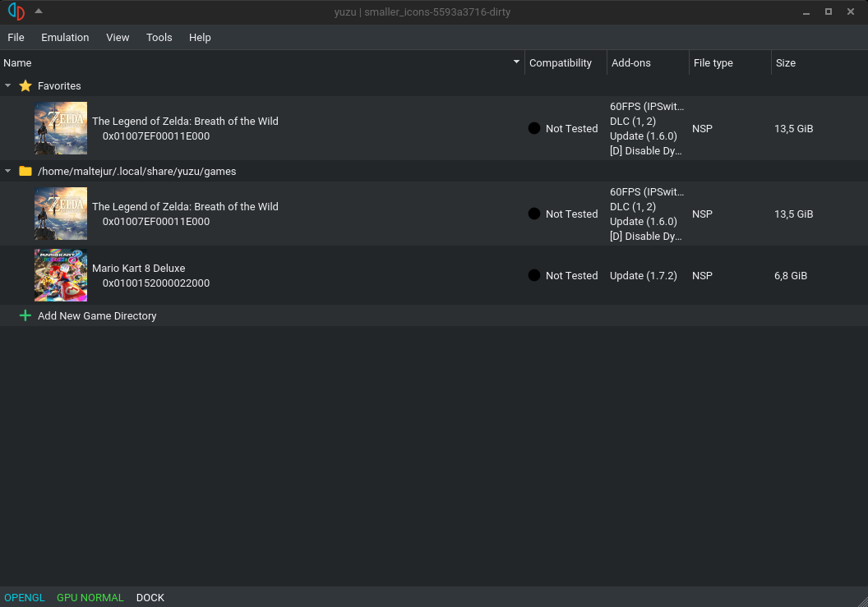868x607 pixels.
Task: Click the 13,5 GiB size in Favorites row
Action: pos(793,128)
